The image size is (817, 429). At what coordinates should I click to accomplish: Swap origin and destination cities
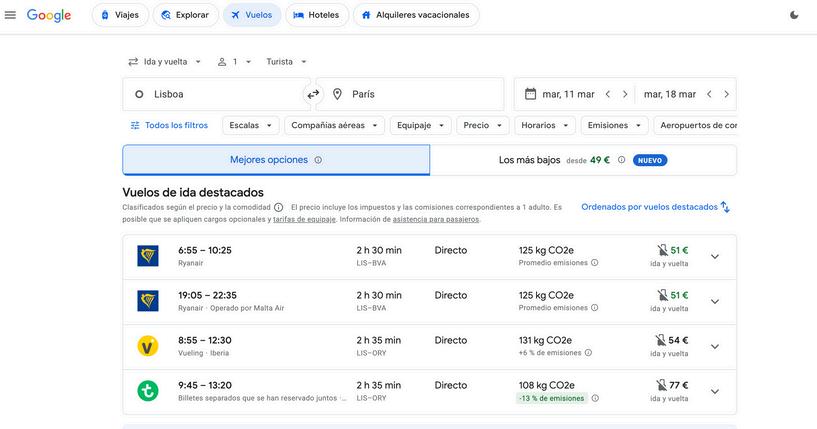point(313,94)
